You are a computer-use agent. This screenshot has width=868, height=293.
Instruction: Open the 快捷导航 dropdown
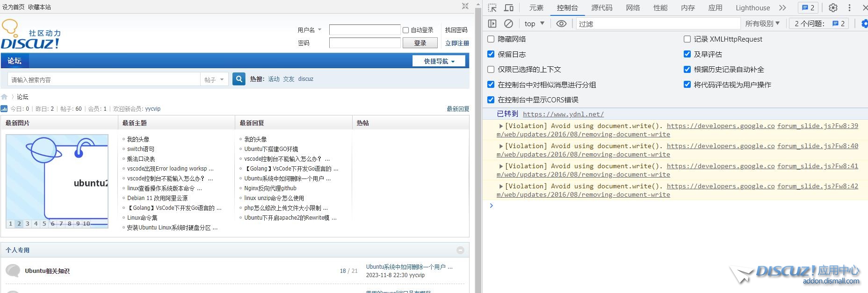439,61
